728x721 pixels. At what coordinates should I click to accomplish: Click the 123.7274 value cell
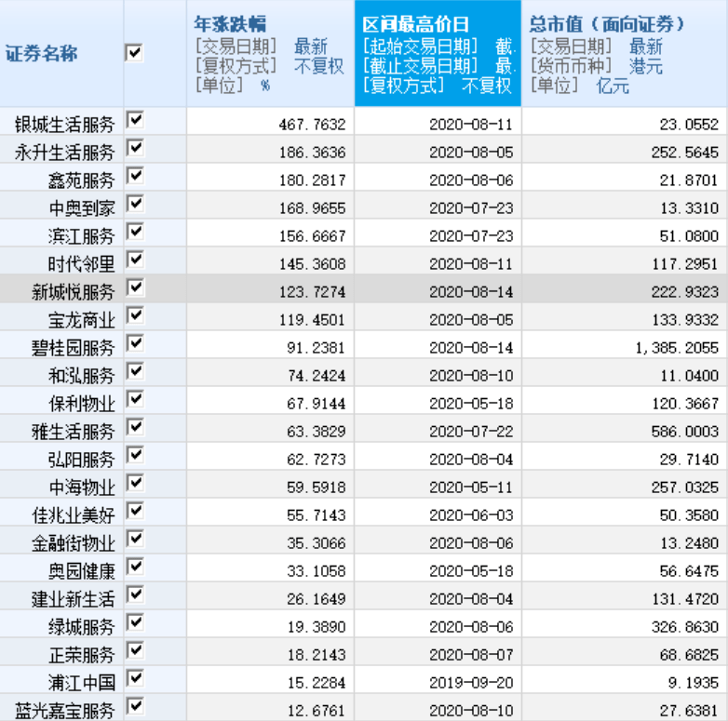click(271, 289)
